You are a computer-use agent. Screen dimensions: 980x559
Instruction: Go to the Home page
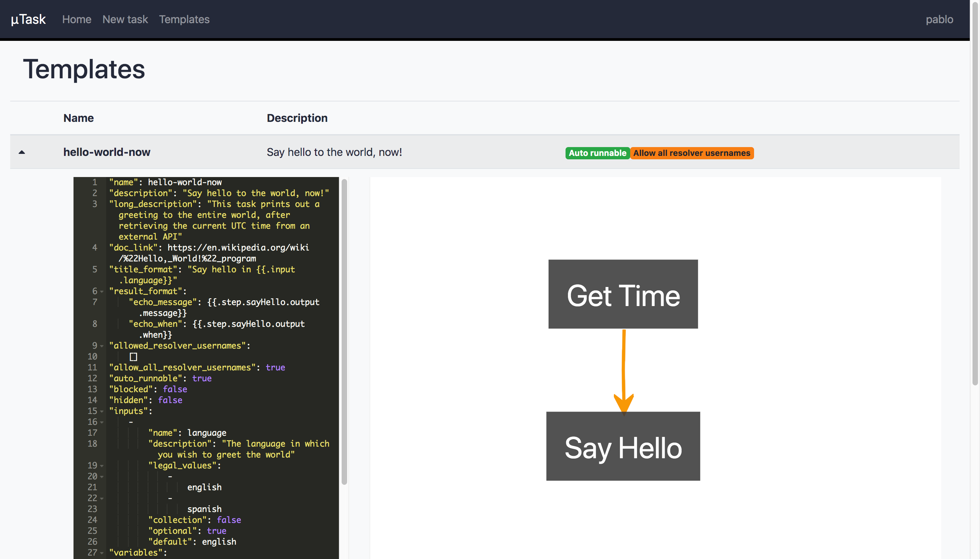(77, 19)
